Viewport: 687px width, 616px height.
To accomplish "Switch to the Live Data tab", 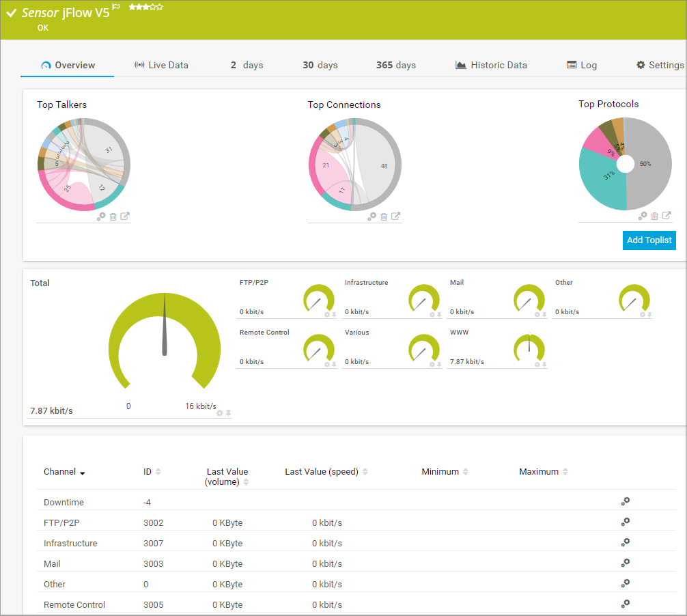I will (x=161, y=65).
